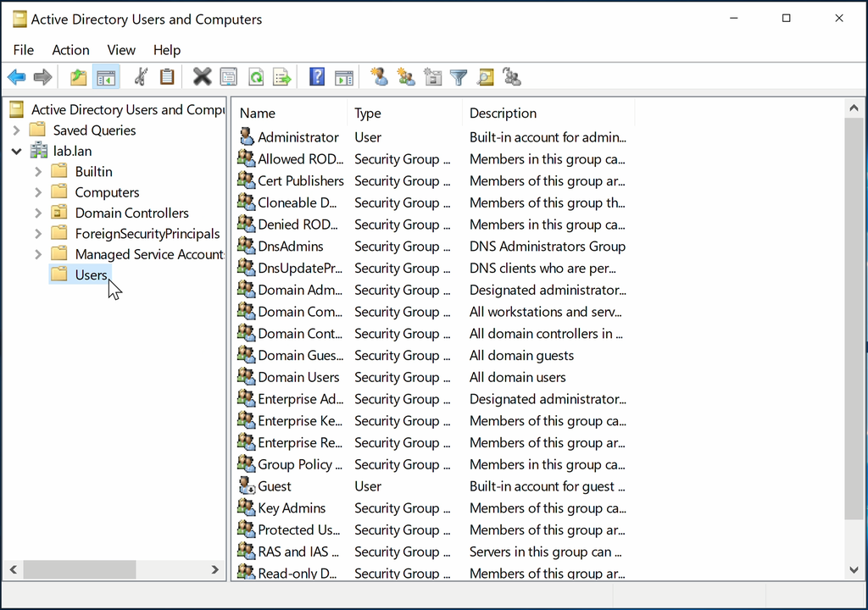Click the lab.lan domain icon
This screenshot has width=868, height=610.
point(39,151)
